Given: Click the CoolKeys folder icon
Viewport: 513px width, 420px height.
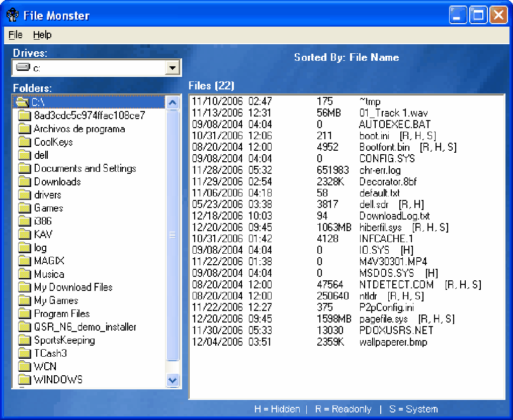Looking at the screenshot, I should pyautogui.click(x=24, y=142).
